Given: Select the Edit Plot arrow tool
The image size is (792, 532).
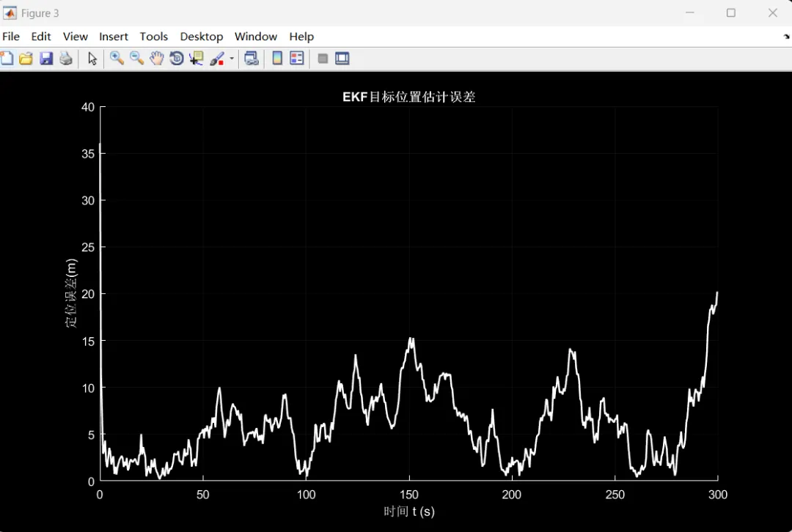Looking at the screenshot, I should pyautogui.click(x=92, y=59).
